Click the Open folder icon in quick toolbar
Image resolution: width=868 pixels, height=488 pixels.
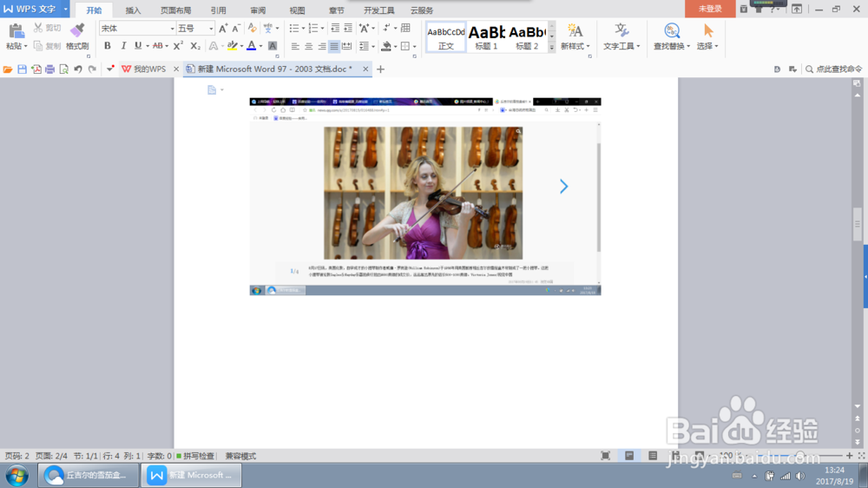click(8, 69)
